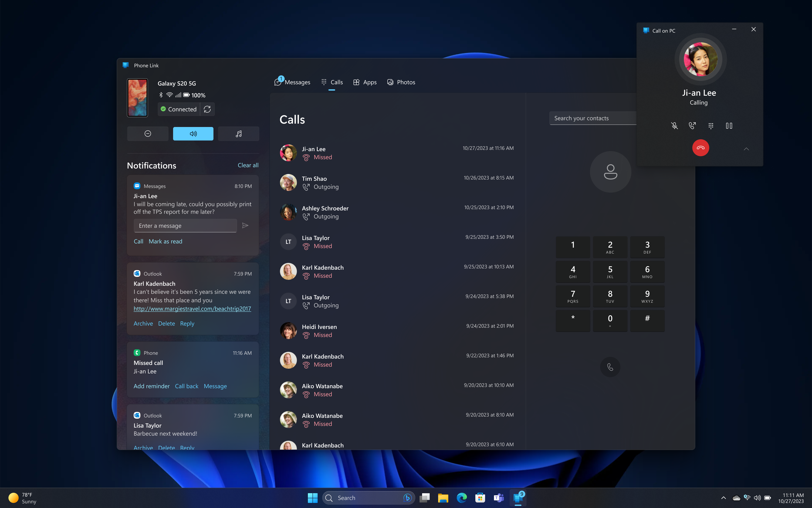Open the margiestravel.com beachtrip2017 link
Image resolution: width=812 pixels, height=508 pixels.
tap(192, 309)
